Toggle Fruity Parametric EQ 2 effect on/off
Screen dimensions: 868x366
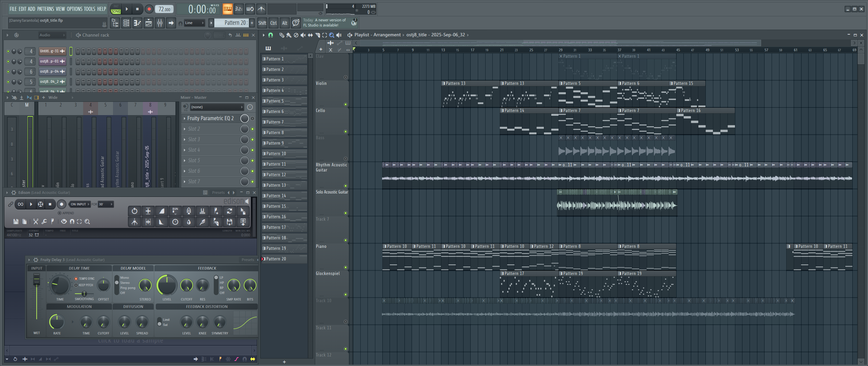252,118
